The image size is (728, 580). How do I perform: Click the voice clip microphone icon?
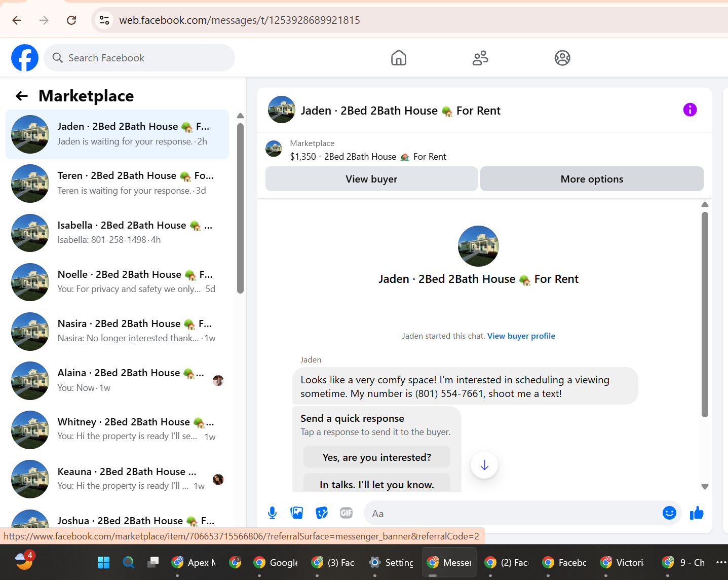pos(272,513)
